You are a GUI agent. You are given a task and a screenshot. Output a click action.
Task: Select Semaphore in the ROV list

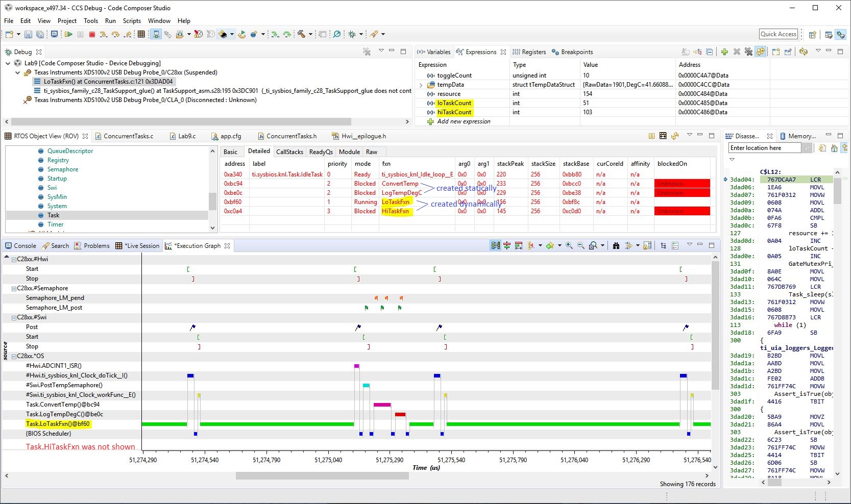63,169
